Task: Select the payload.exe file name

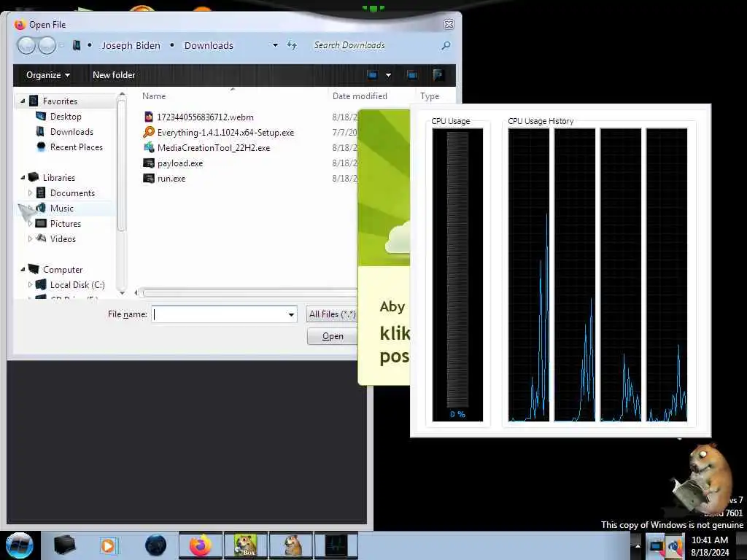Action: (180, 163)
